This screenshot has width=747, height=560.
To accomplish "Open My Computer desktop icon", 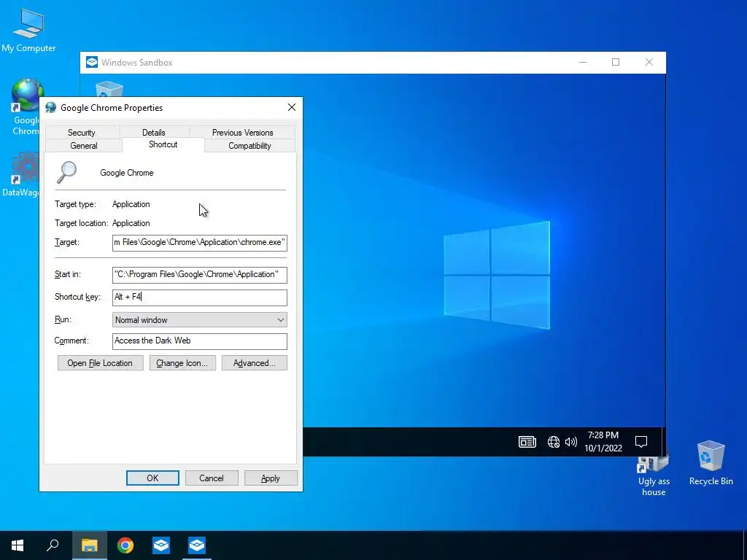I will coord(28,31).
